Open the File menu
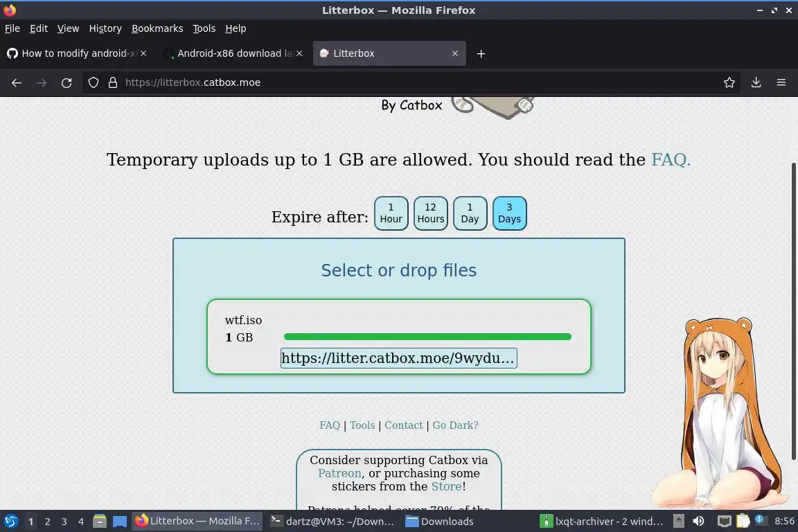Image resolution: width=798 pixels, height=532 pixels. click(12, 28)
